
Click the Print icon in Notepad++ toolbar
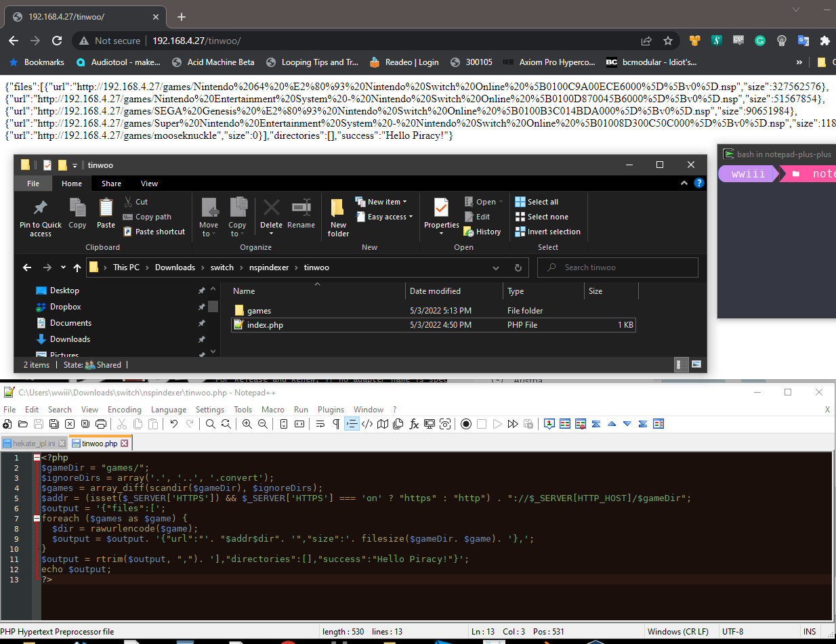101,424
